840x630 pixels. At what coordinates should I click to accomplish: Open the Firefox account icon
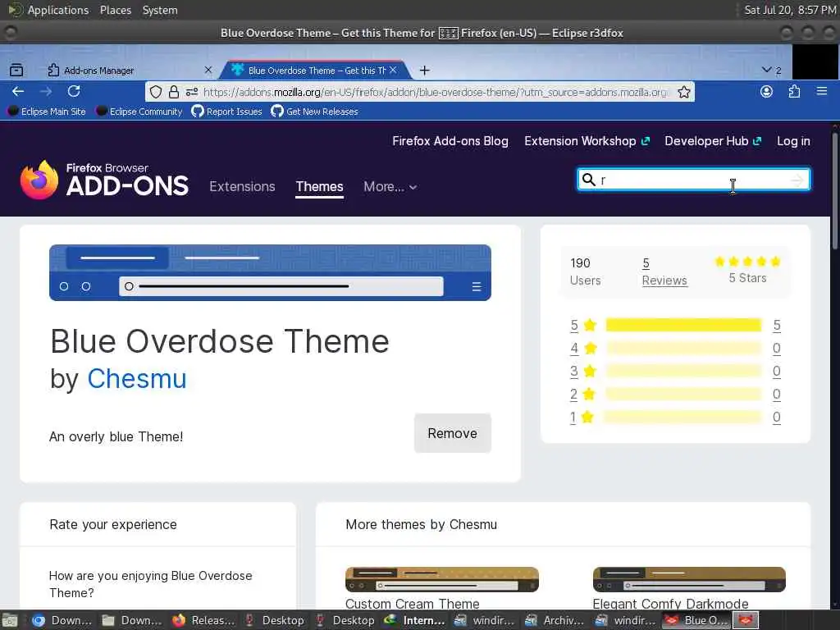point(767,92)
